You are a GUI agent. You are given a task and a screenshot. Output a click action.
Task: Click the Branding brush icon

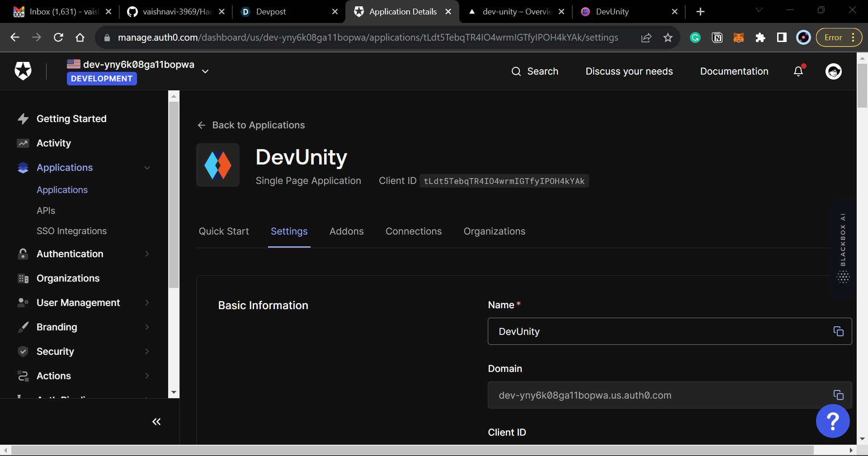click(x=23, y=327)
